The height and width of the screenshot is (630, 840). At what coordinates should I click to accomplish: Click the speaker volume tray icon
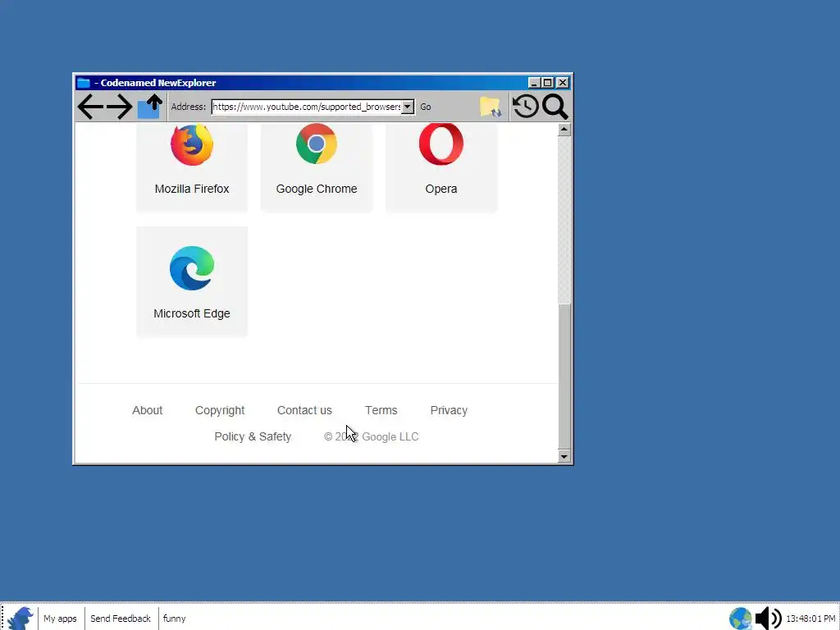[x=768, y=619]
